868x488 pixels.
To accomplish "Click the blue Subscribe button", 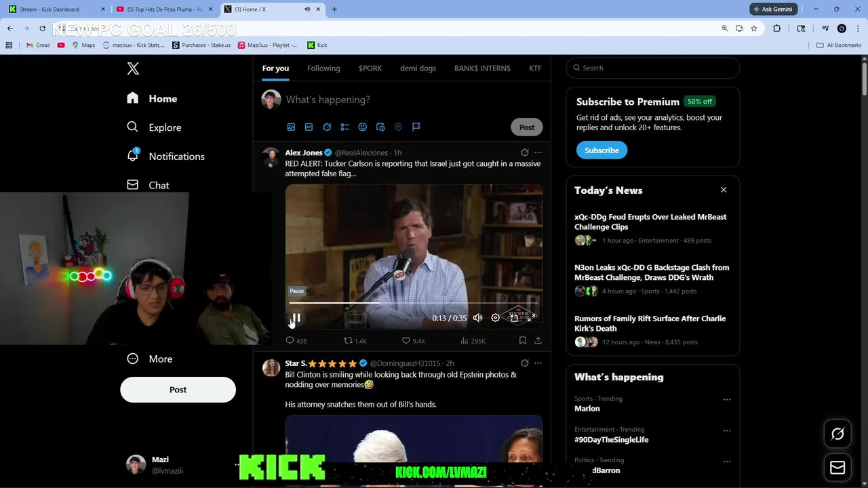I will coord(601,150).
